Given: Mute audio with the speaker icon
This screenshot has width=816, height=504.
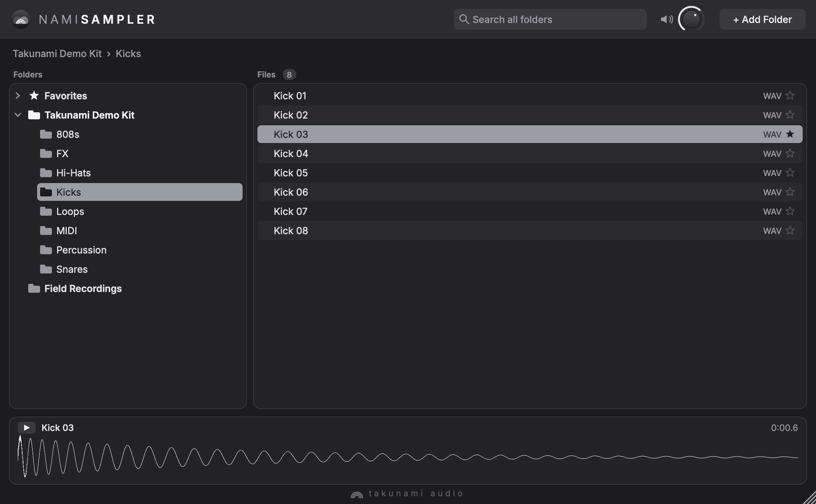Looking at the screenshot, I should pyautogui.click(x=667, y=19).
